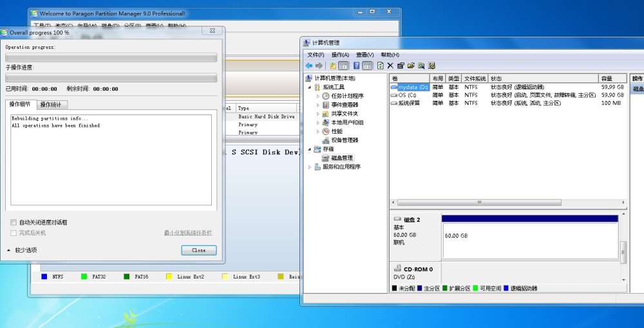Open the 查看(V) menu
Image resolution: width=644 pixels, height=328 pixels.
365,55
